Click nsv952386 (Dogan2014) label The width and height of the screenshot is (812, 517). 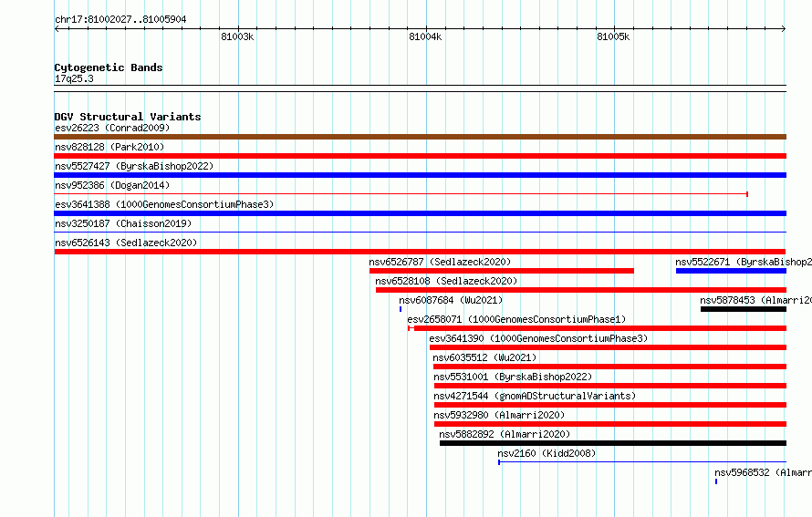click(112, 185)
